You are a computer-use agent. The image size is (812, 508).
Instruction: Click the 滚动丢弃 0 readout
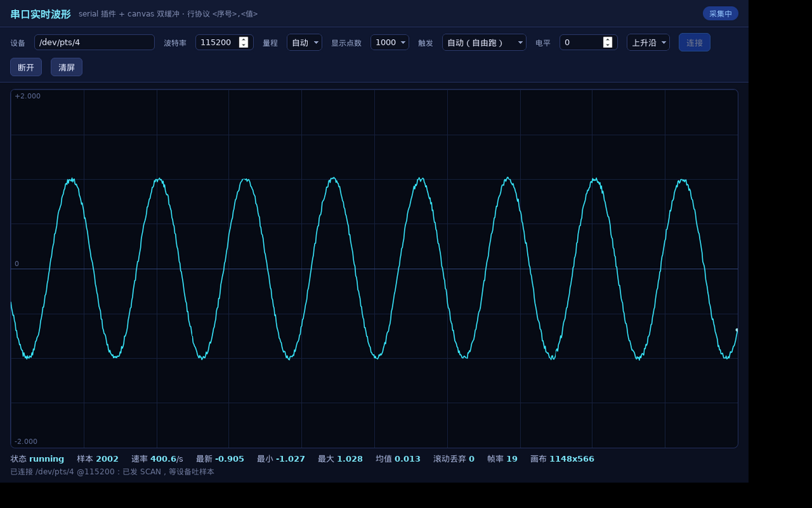[453, 459]
